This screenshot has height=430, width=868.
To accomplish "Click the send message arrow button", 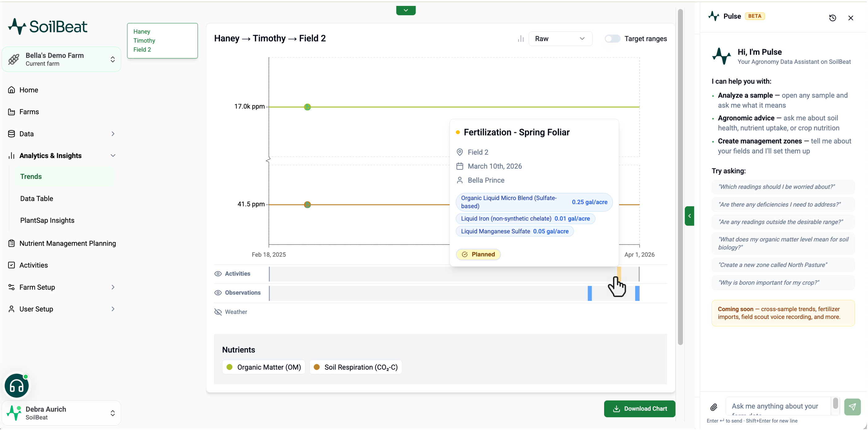I will pos(852,407).
